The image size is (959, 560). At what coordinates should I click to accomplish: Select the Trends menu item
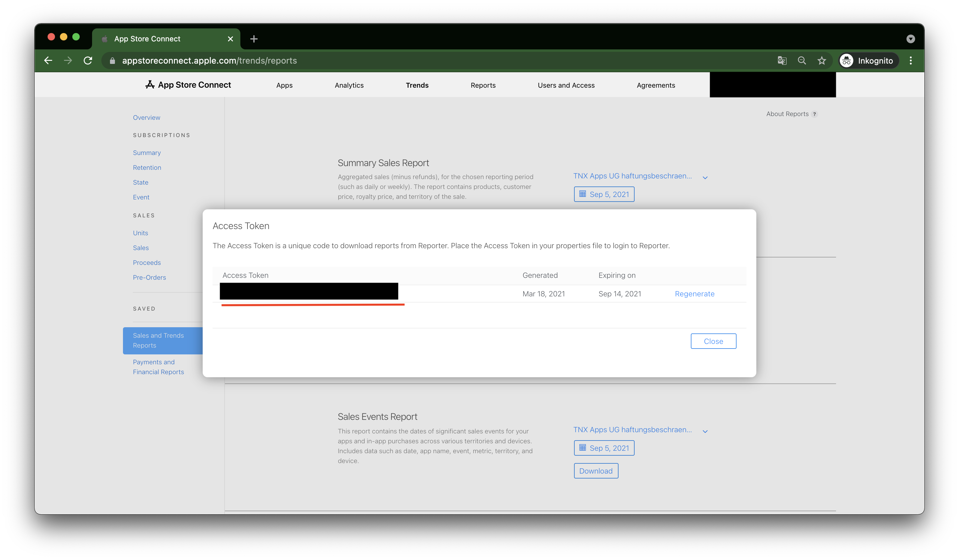pos(417,85)
